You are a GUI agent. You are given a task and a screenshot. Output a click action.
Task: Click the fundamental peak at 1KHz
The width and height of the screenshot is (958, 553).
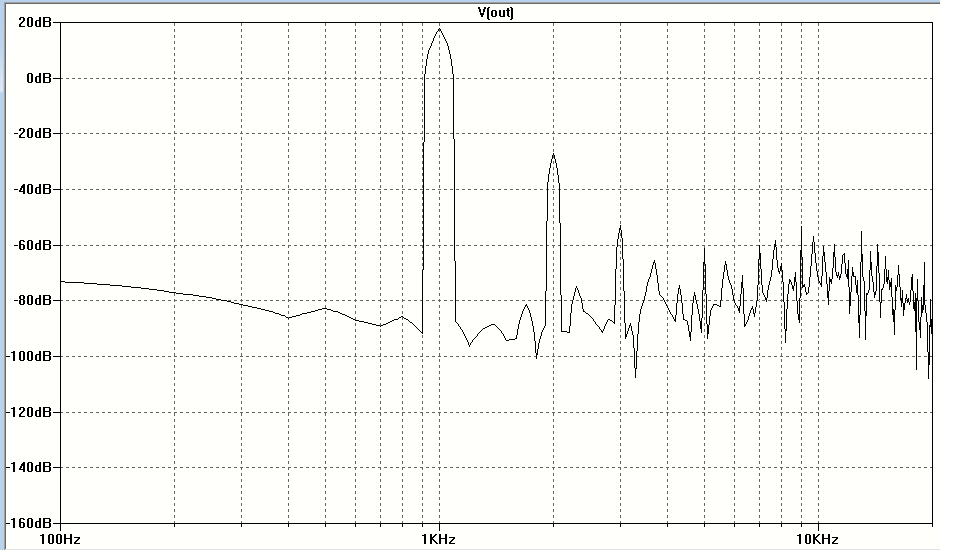(x=439, y=29)
